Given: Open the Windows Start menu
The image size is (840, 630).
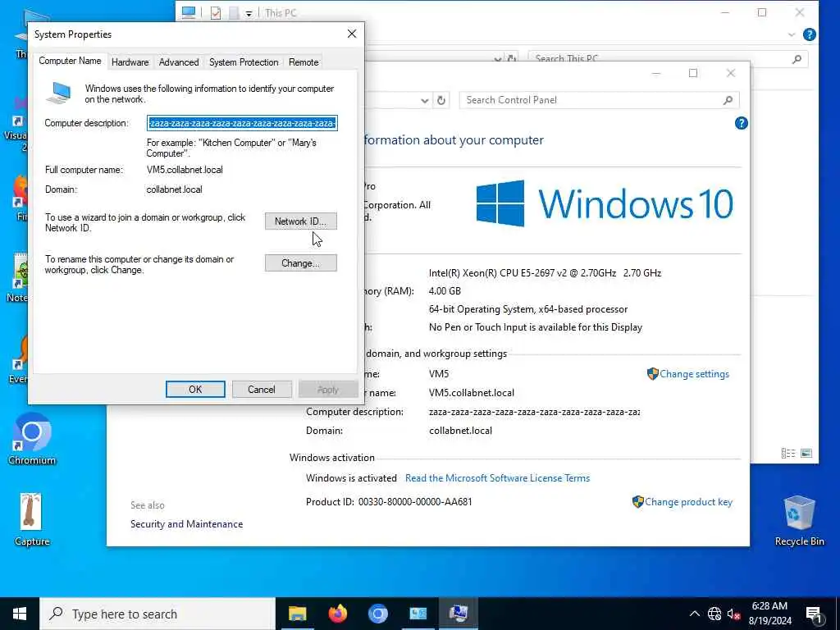Looking at the screenshot, I should coord(20,614).
